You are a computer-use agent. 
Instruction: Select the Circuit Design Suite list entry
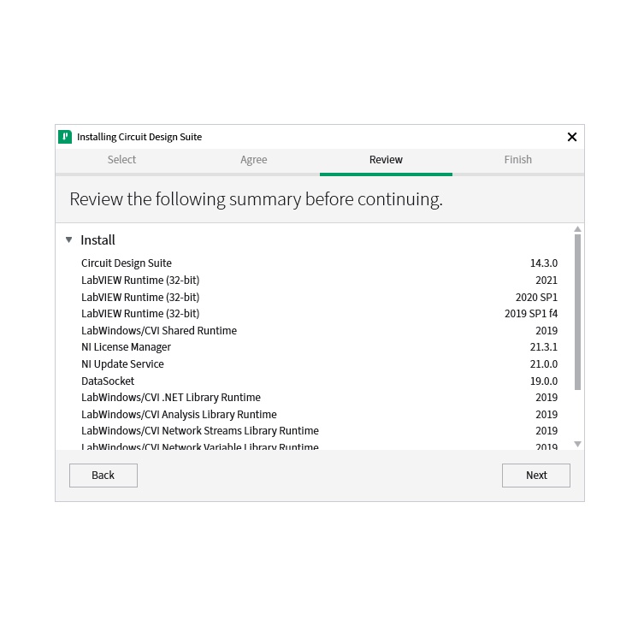click(x=127, y=263)
